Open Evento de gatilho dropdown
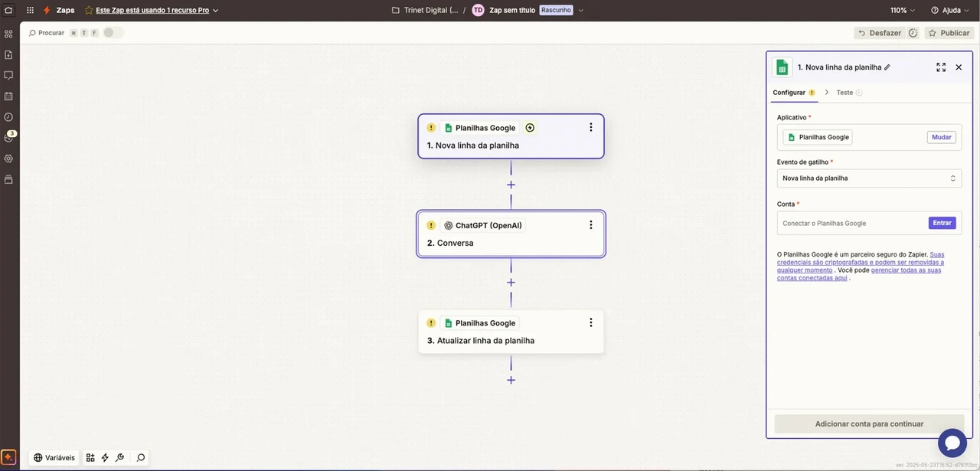The height and width of the screenshot is (471, 980). (x=869, y=178)
